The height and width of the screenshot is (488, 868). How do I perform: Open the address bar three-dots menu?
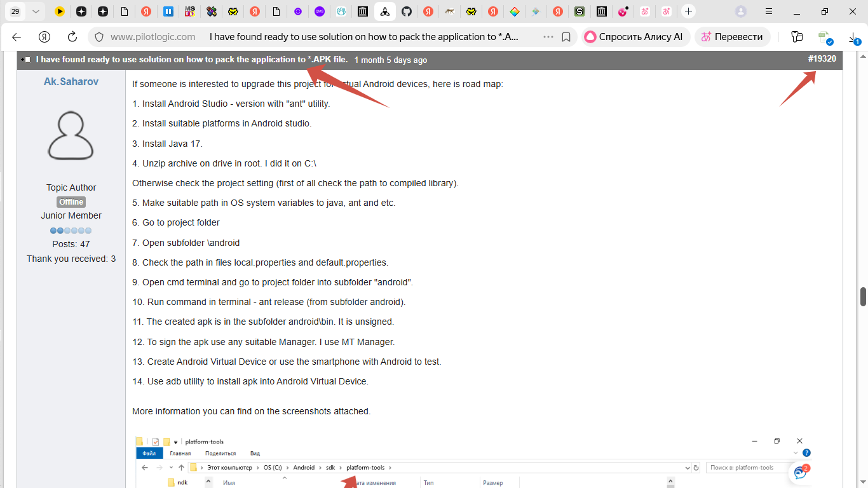pos(548,37)
